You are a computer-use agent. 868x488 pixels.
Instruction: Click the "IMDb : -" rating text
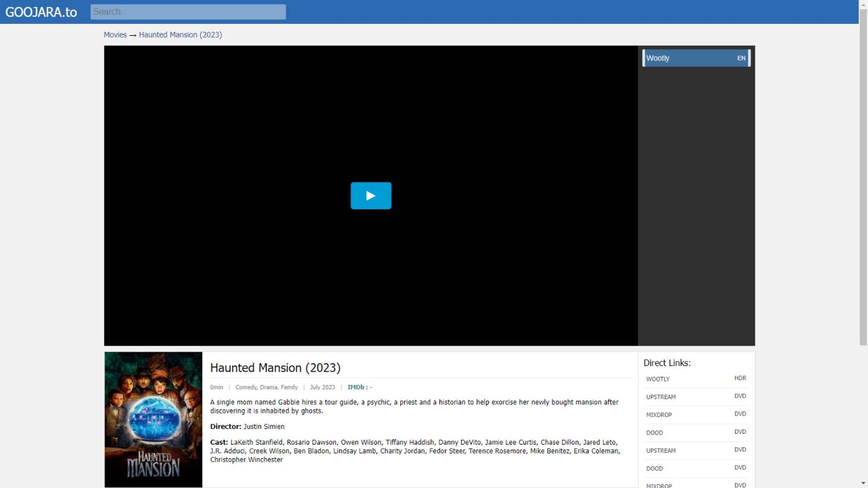tap(360, 387)
